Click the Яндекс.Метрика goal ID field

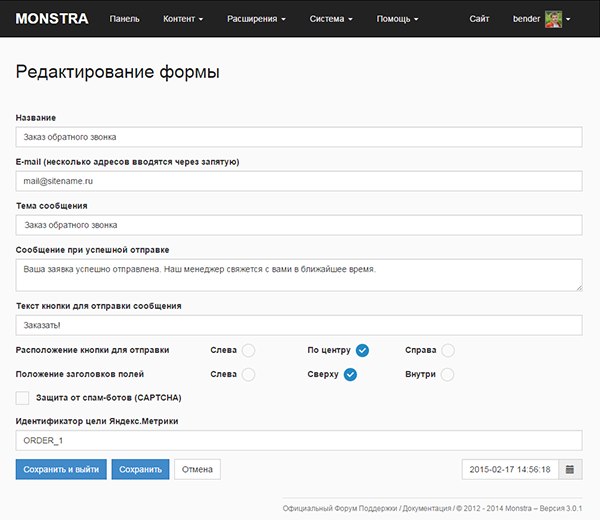pyautogui.click(x=299, y=441)
